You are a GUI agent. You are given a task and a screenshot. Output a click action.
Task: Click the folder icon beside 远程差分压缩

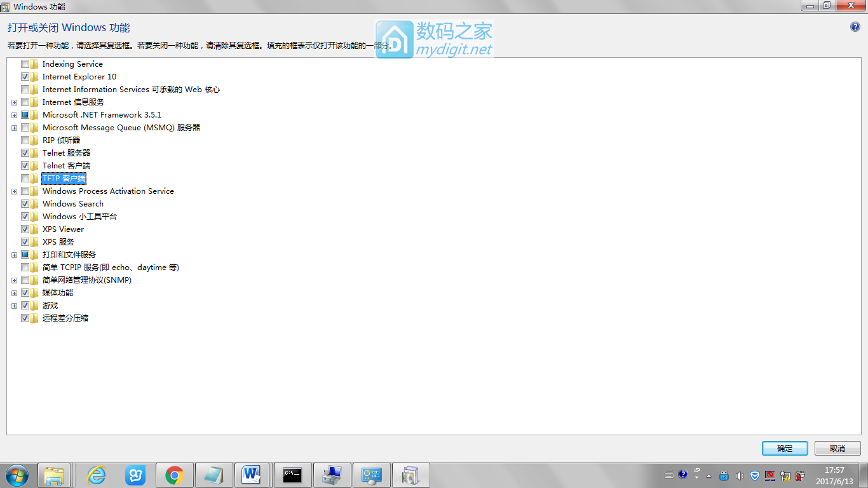[34, 318]
